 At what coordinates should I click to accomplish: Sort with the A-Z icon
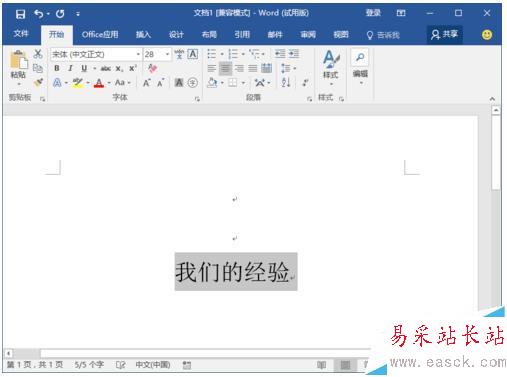tap(286, 82)
